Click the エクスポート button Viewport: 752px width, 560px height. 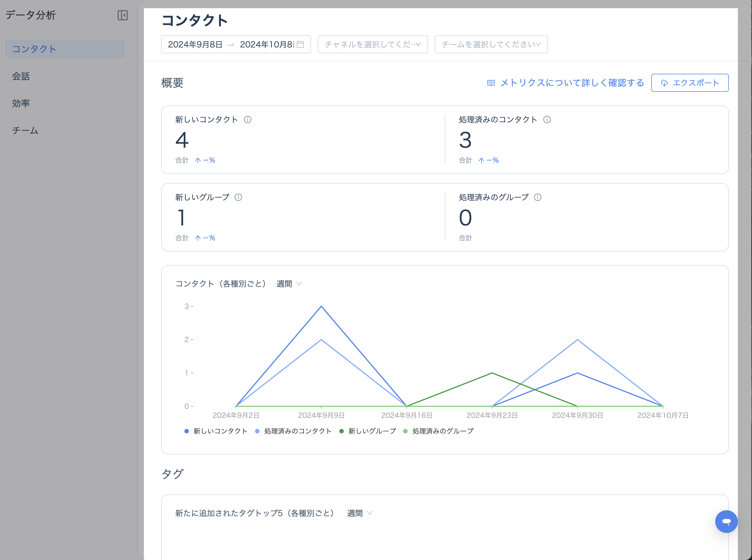[x=690, y=83]
